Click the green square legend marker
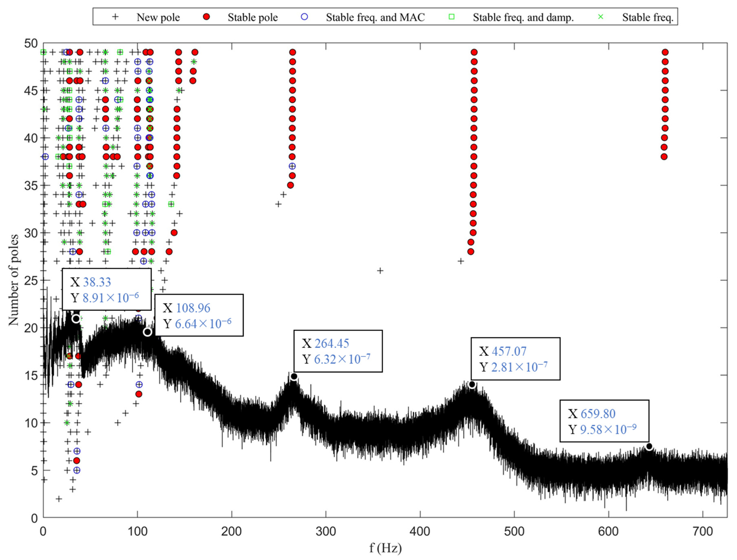Viewport: 737px width, 560px height. click(x=452, y=17)
